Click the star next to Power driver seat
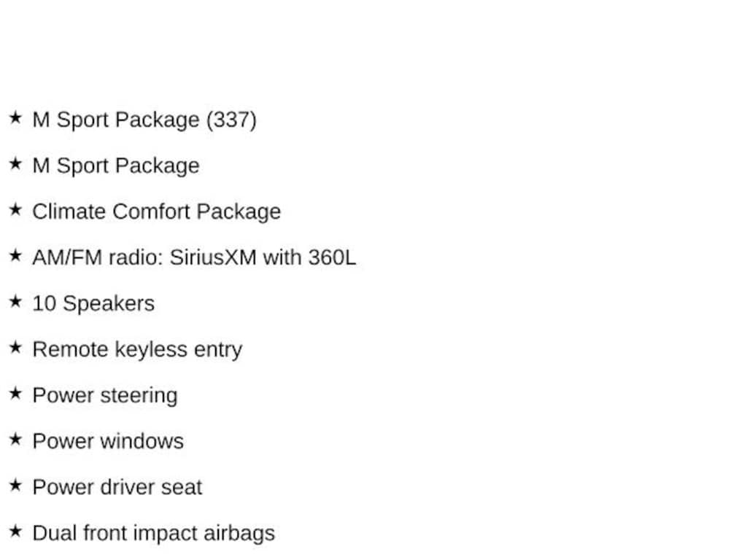The image size is (747, 560). point(15,485)
